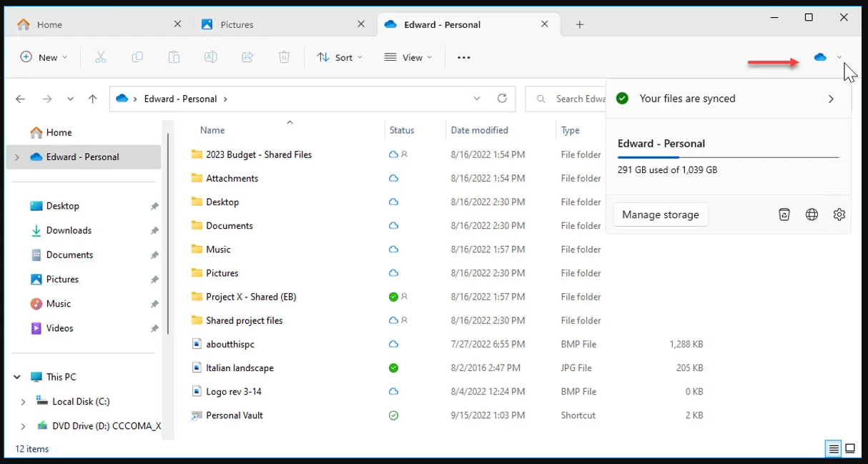
Task: Click Edward - Personal in address bar
Action: pos(180,99)
